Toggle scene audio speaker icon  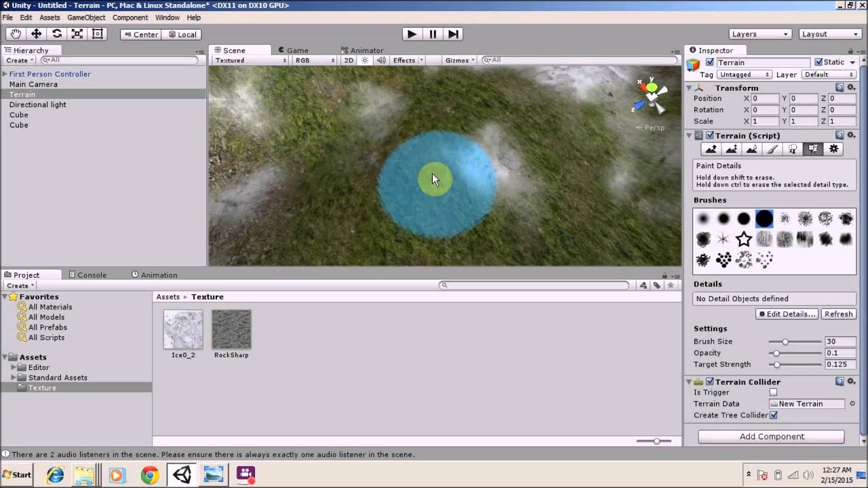click(x=380, y=60)
